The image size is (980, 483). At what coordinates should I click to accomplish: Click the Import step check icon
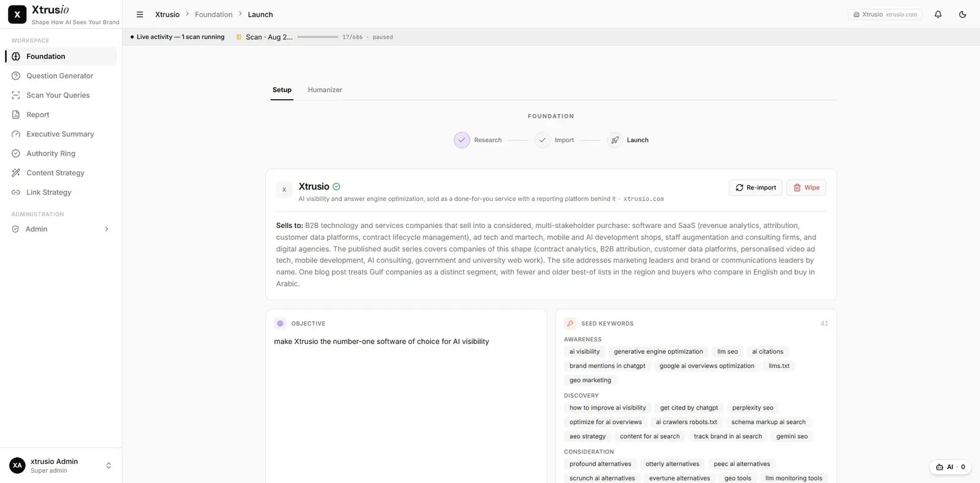coord(542,140)
